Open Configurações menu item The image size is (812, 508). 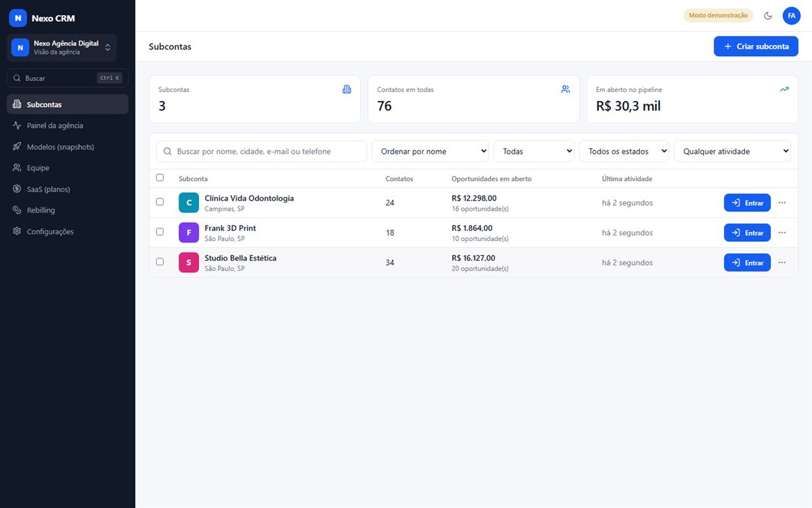coord(68,232)
